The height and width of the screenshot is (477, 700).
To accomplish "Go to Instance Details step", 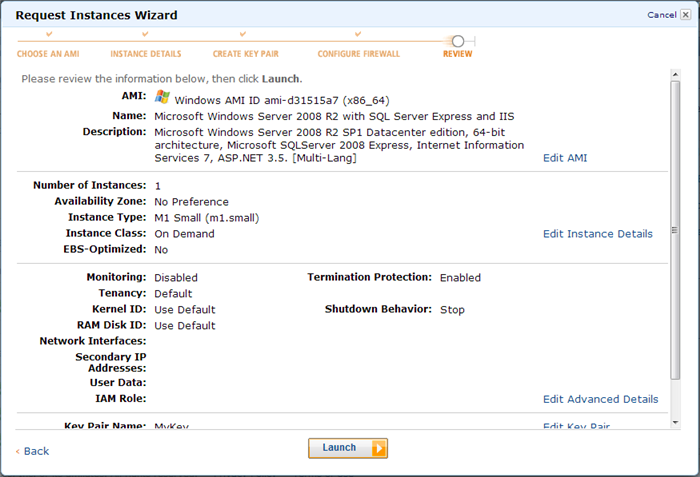I will tap(146, 54).
